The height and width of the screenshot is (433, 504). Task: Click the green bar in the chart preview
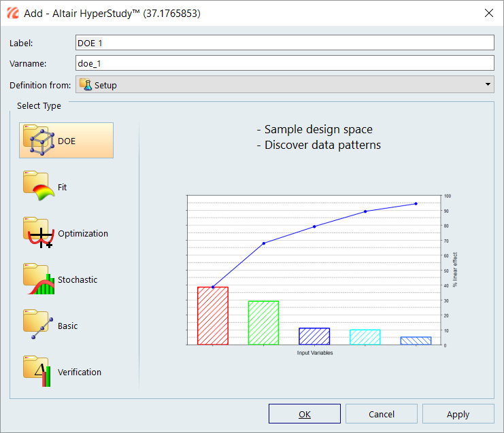pos(264,323)
